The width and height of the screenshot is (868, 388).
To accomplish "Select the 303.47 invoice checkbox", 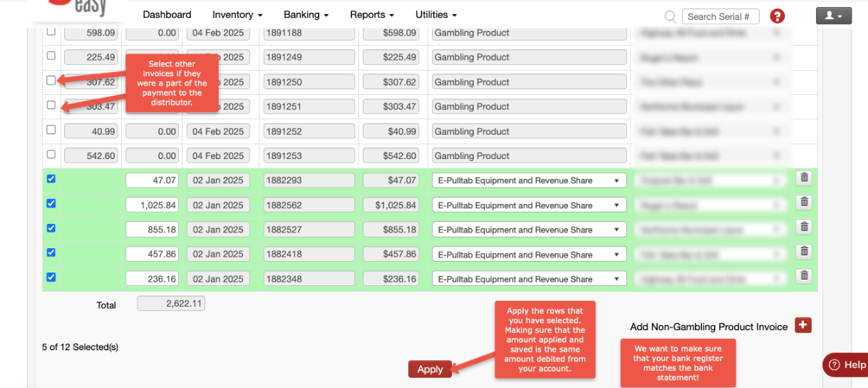I will 51,105.
